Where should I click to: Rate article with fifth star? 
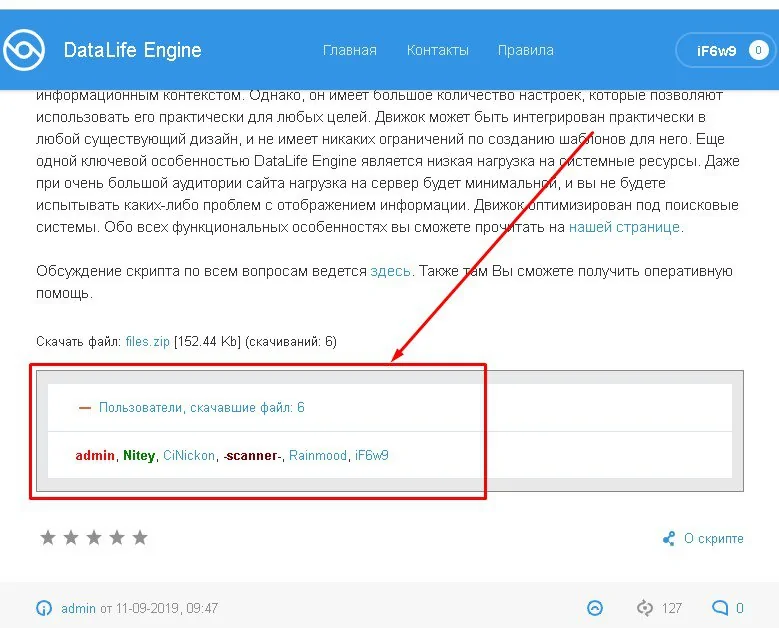point(140,537)
